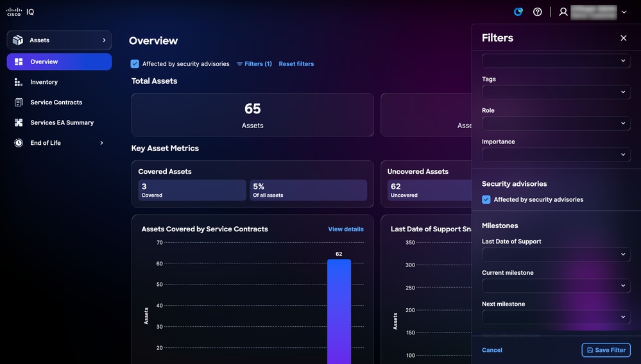Click the user profile icon
641x364 pixels.
click(x=563, y=12)
